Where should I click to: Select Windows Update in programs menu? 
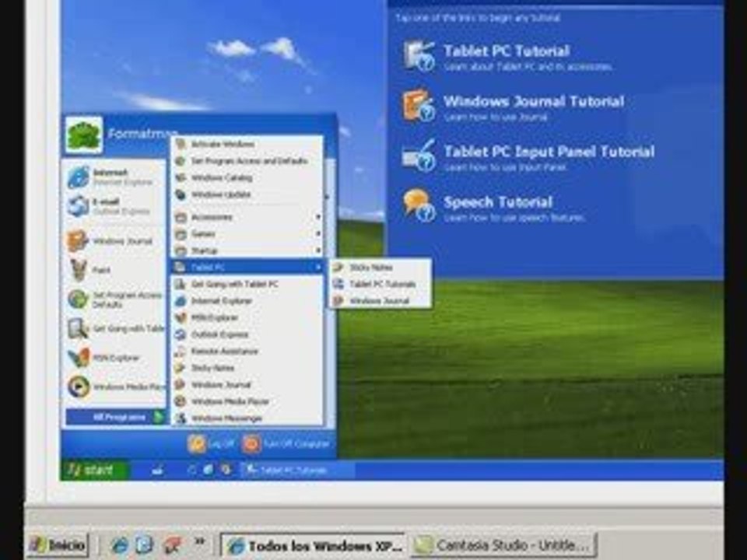tap(247, 194)
